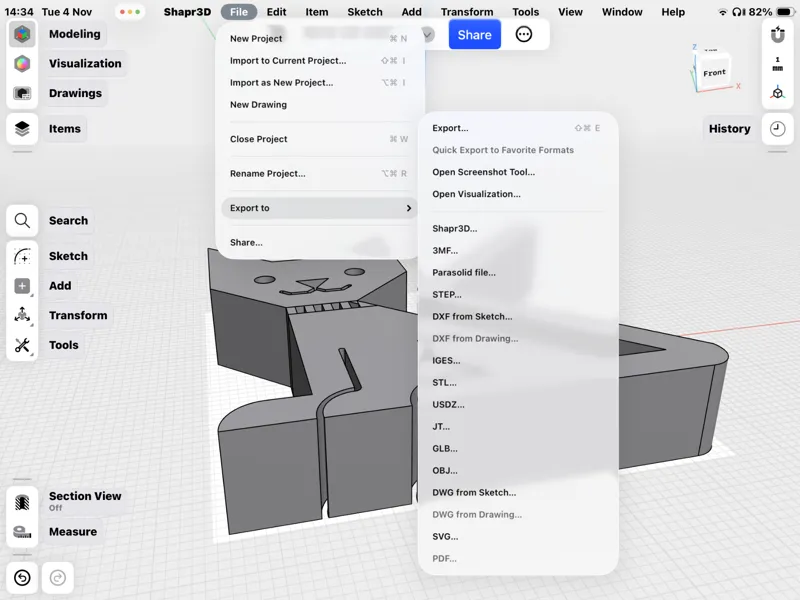Export as SVG… format
The image size is (800, 600).
(518, 536)
